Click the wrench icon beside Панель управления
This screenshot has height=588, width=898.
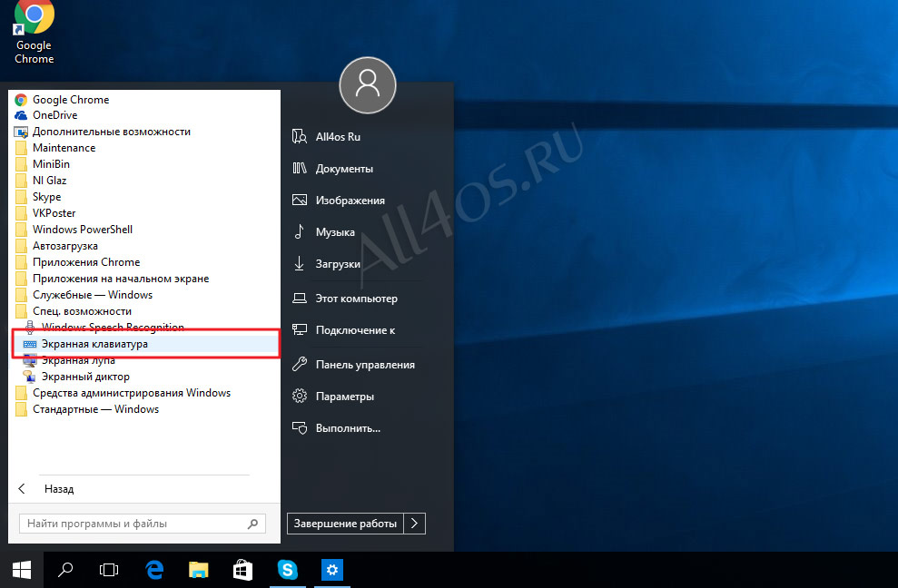pos(300,364)
